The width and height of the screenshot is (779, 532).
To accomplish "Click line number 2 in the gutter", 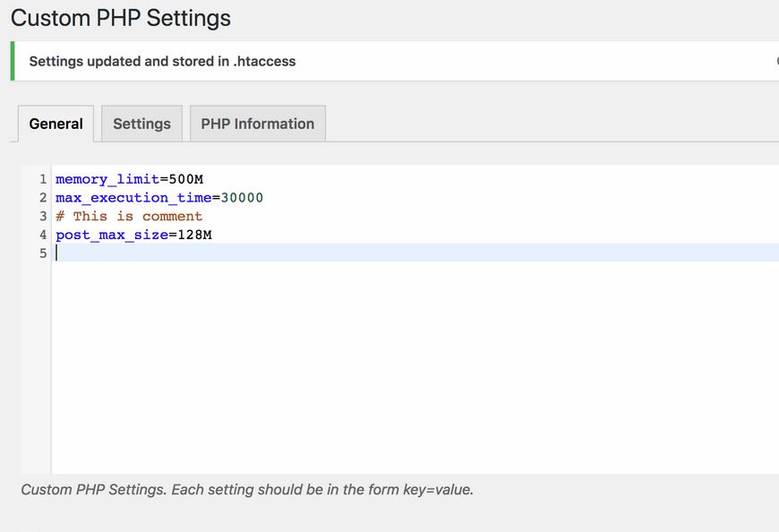I will [x=43, y=198].
